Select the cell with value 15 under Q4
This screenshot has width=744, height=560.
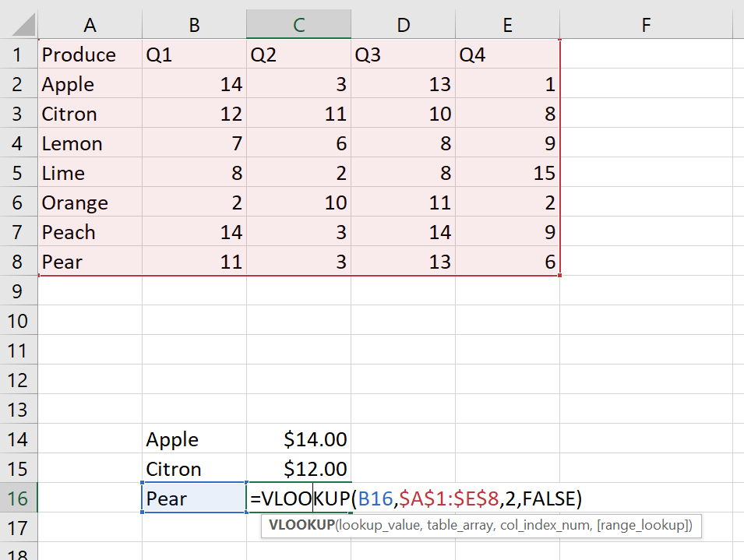point(507,172)
